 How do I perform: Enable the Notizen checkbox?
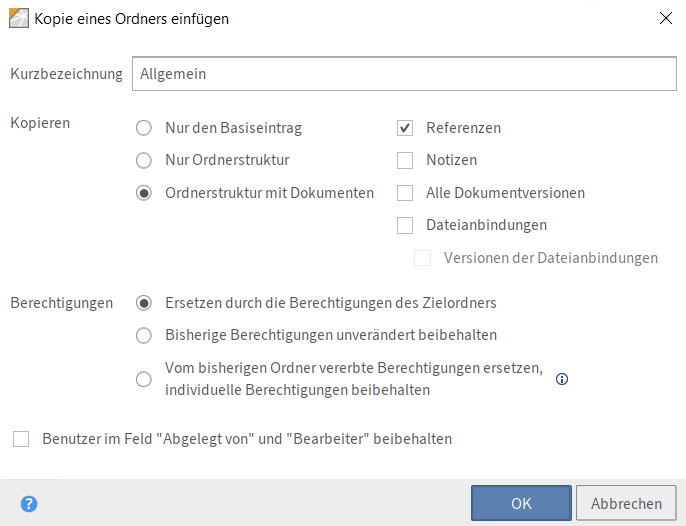[405, 160]
